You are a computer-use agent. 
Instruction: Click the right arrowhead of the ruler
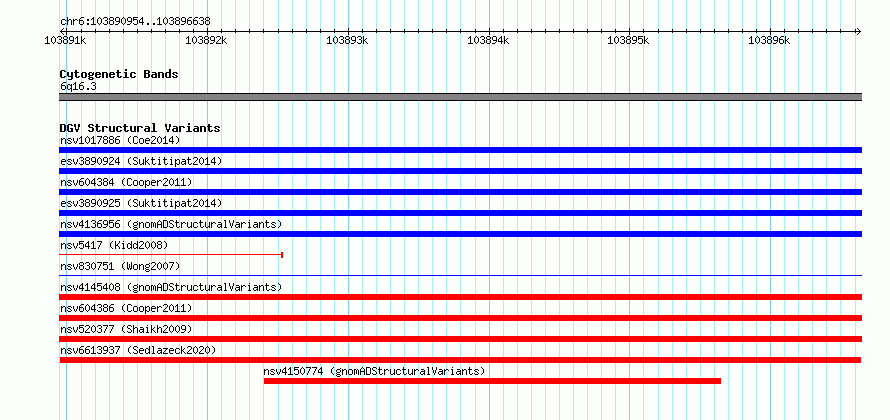(858, 31)
